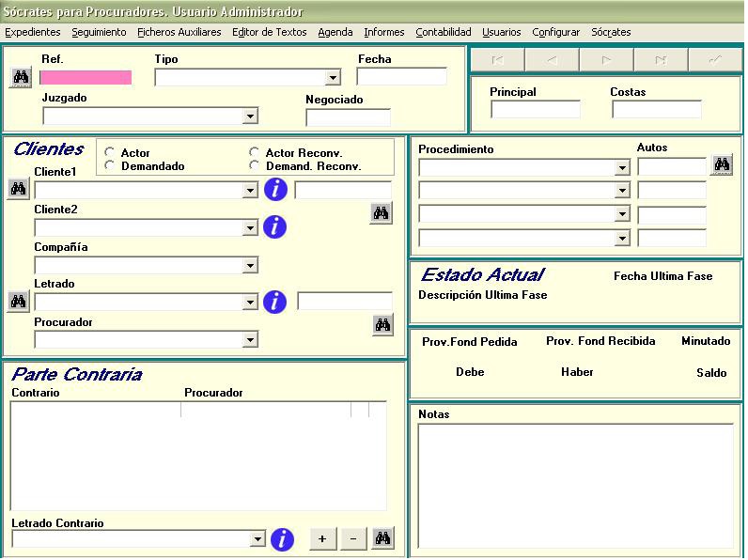
Task: Click the text field right of Letrado info icon
Action: click(x=345, y=302)
